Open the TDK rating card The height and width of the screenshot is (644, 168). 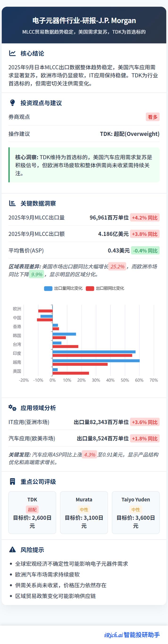click(x=32, y=512)
